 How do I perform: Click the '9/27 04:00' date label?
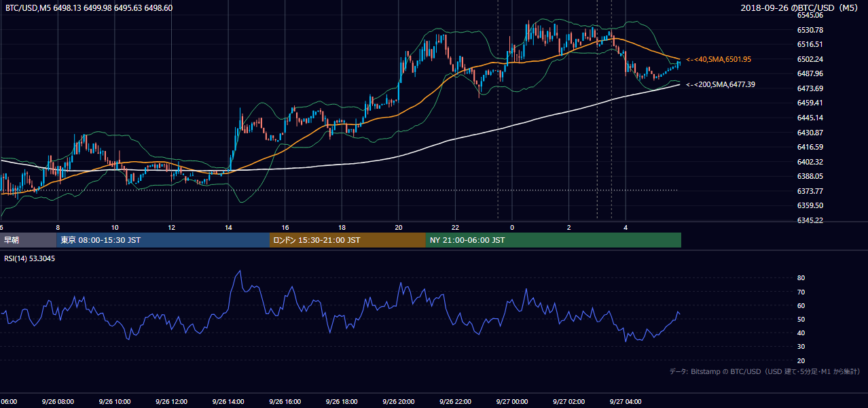[624, 402]
